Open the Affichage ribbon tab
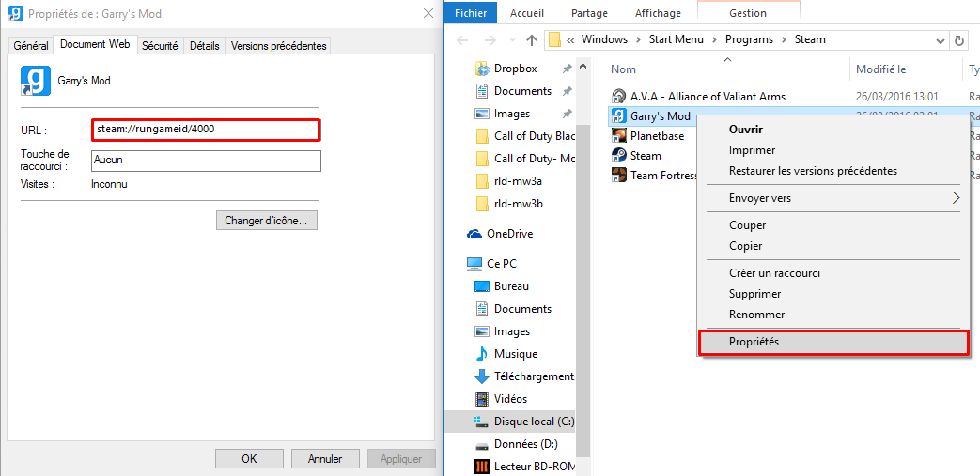 658,12
